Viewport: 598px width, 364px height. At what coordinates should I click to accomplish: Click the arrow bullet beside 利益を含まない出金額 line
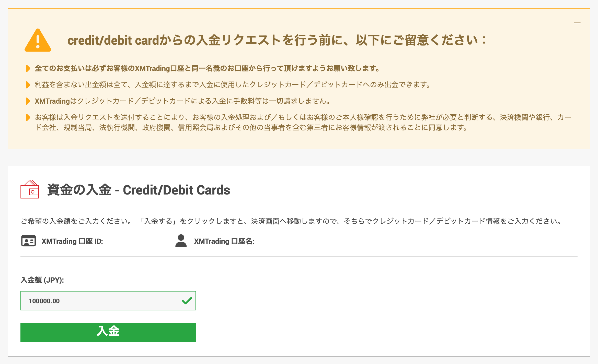(28, 85)
